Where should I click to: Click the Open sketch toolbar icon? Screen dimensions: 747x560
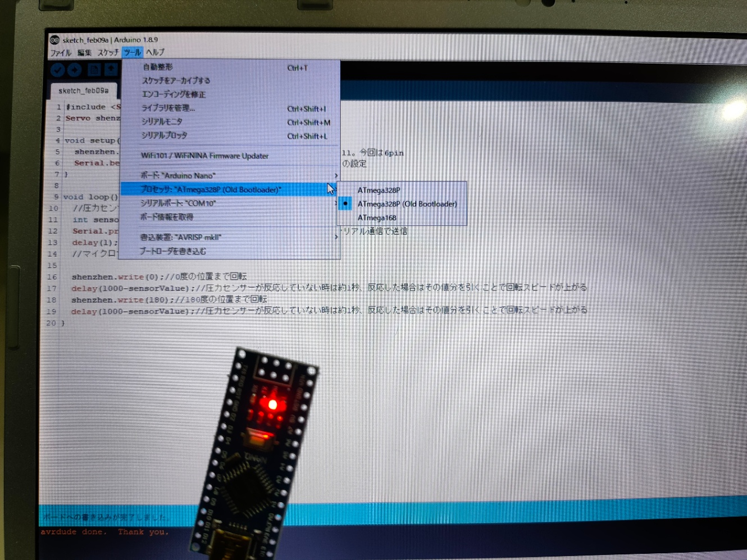pos(111,69)
